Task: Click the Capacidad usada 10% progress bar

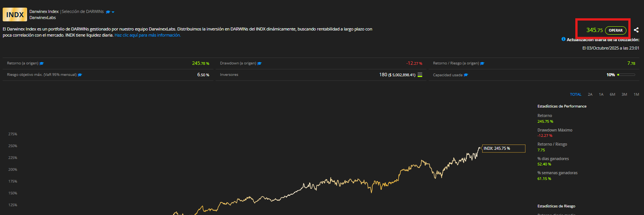Action: (x=626, y=75)
